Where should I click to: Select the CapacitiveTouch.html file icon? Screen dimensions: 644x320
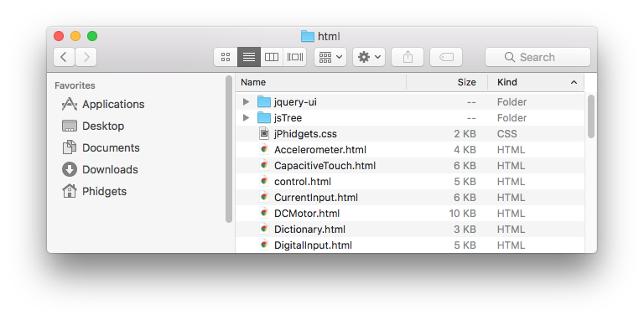coord(264,165)
